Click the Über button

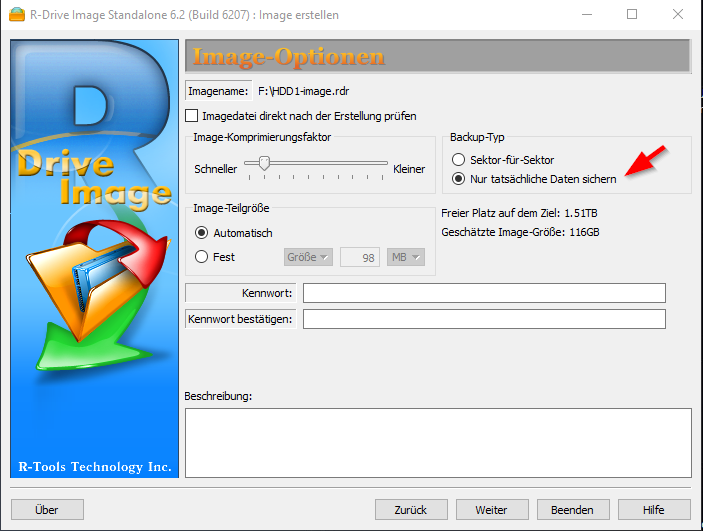pyautogui.click(x=47, y=509)
